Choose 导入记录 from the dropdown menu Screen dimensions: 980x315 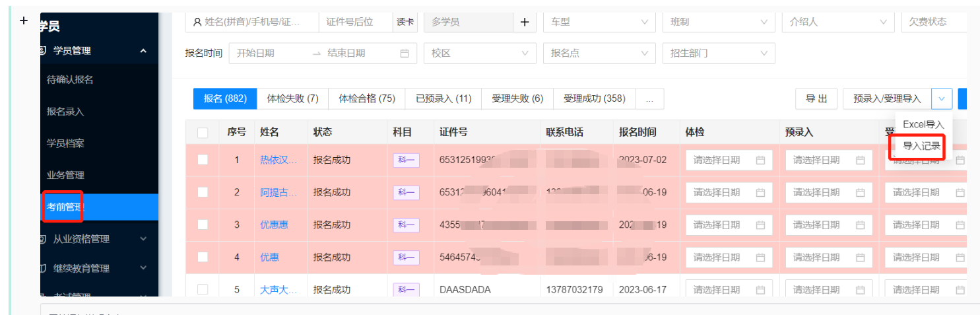coord(921,146)
